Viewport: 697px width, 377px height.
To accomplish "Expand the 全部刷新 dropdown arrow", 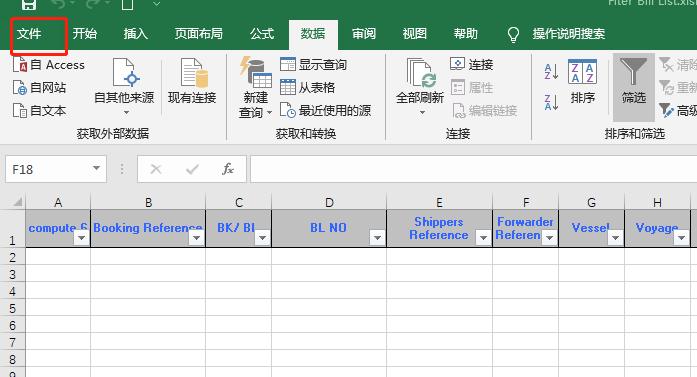I will [x=422, y=112].
